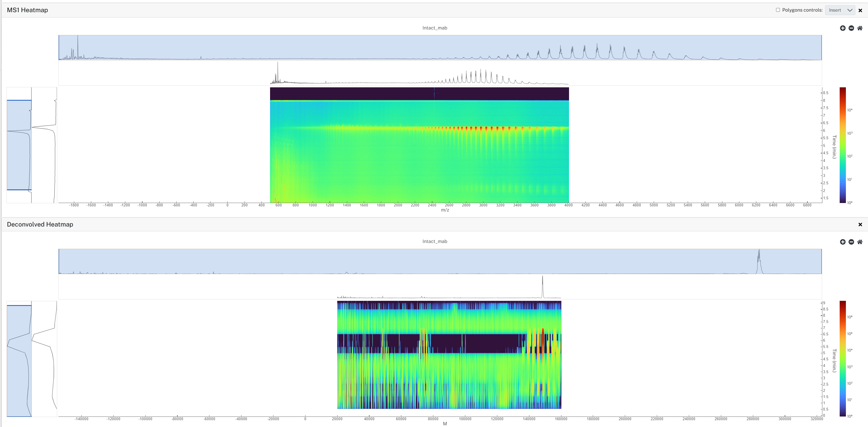The width and height of the screenshot is (868, 427).
Task: Close the Deconvolved Heatmap panel
Action: pyautogui.click(x=860, y=225)
